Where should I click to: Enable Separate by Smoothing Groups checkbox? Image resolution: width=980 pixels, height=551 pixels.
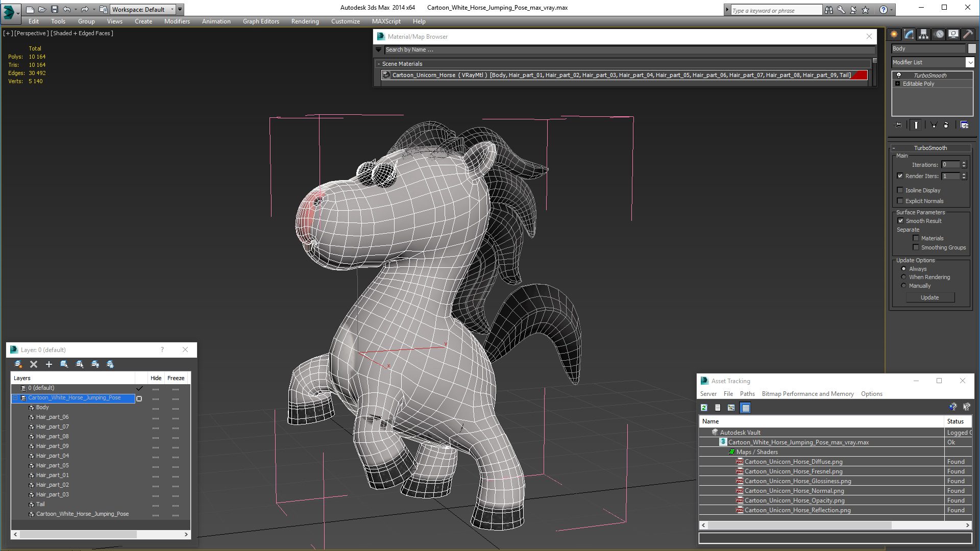click(916, 247)
